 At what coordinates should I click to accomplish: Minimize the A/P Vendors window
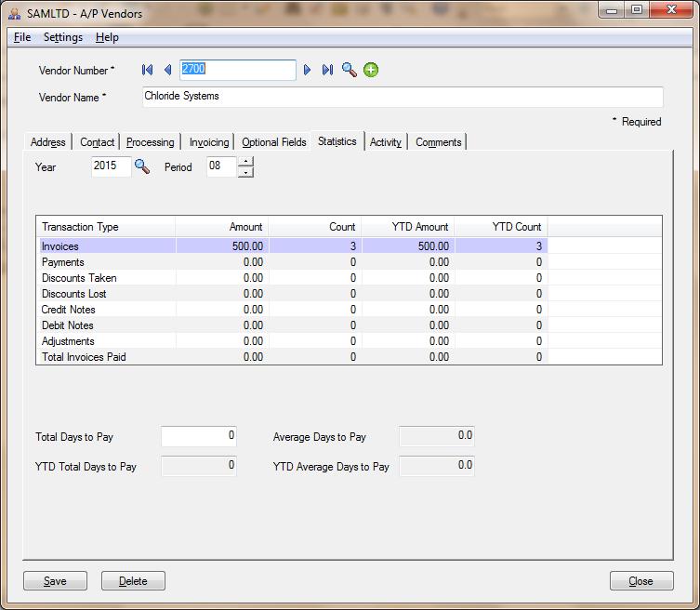point(612,10)
